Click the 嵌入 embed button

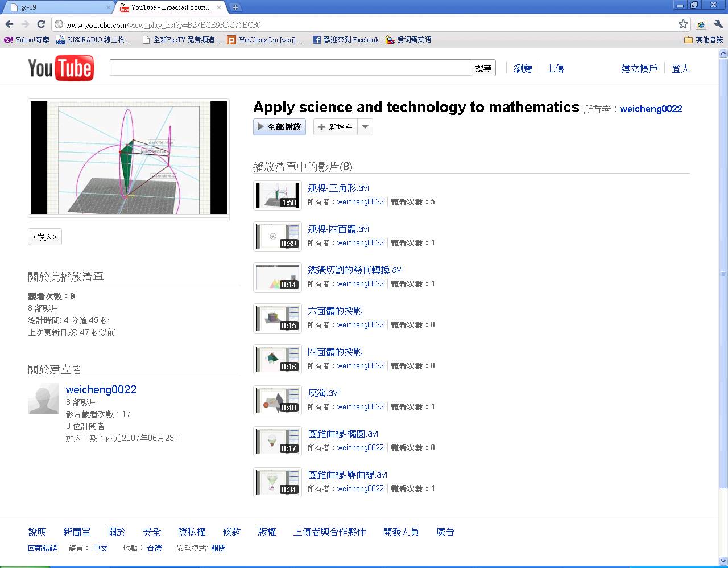coord(45,237)
